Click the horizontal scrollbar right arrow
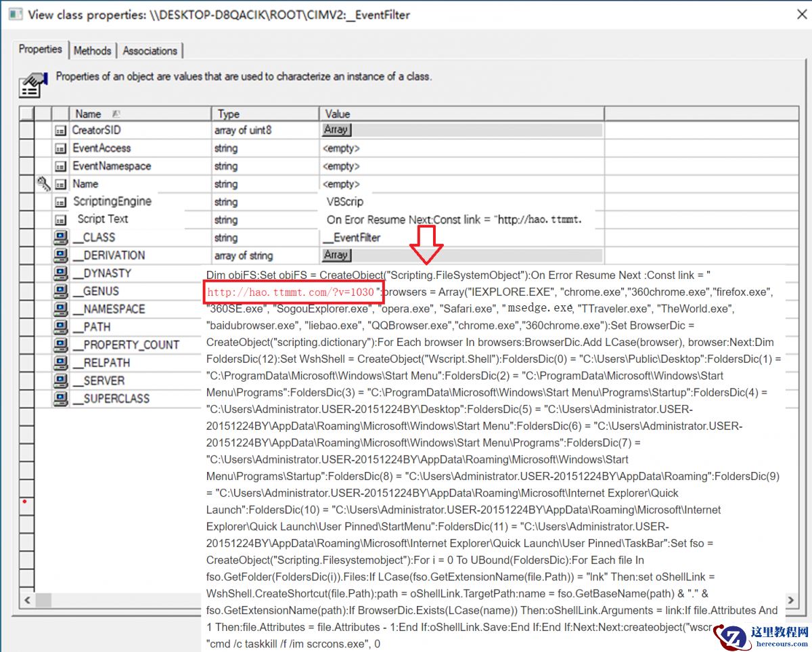Screen dimensions: 812x652 (792, 600)
